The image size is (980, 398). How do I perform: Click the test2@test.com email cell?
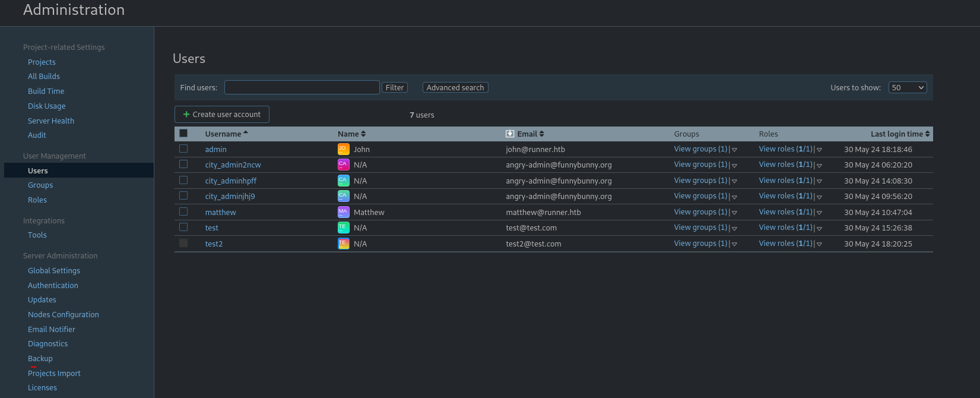[x=534, y=244]
